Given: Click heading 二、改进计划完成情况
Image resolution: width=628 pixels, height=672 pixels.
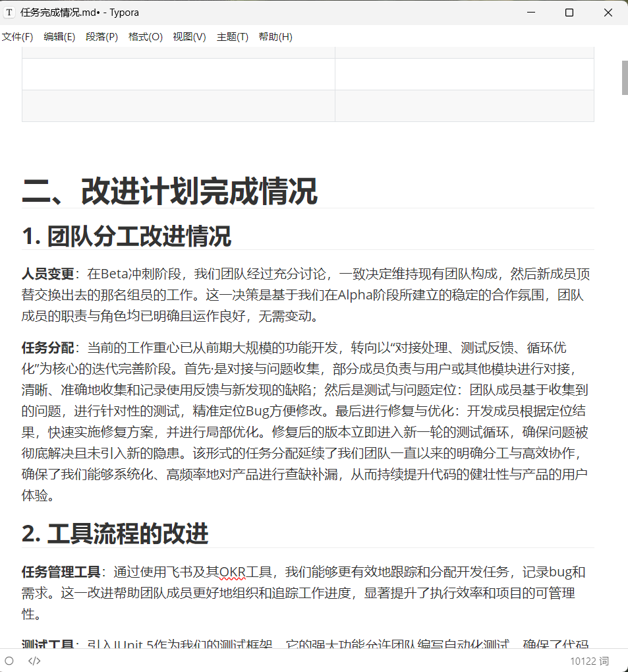Looking at the screenshot, I should point(169,191).
